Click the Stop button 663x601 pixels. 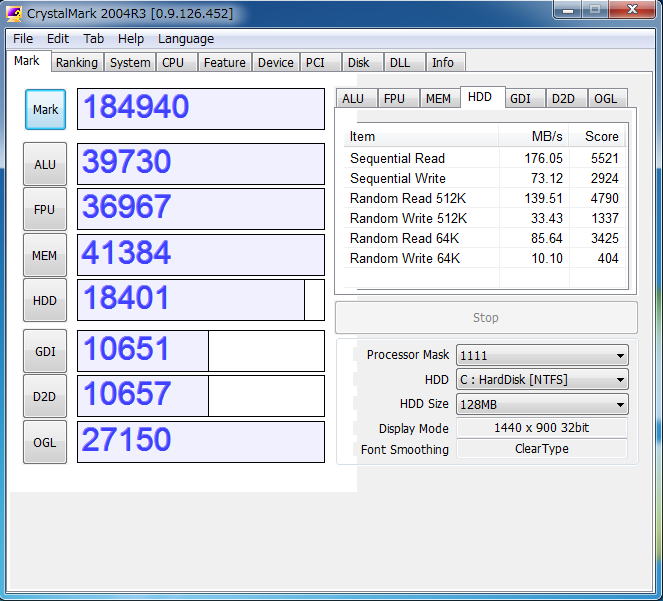pos(485,317)
